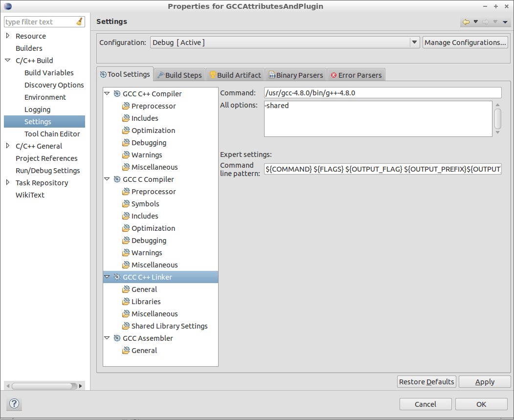Click the help question mark icon
This screenshot has height=420, width=514.
tap(14, 403)
